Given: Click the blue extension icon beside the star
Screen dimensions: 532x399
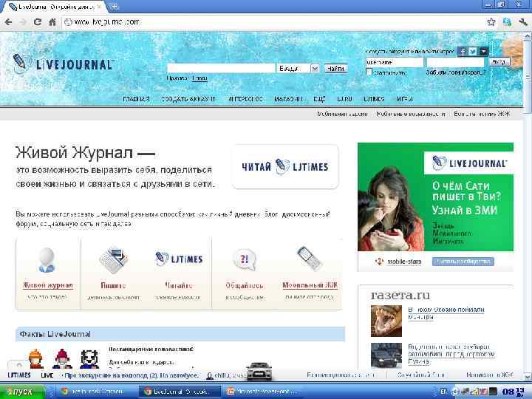Looking at the screenshot, I should (507, 22).
